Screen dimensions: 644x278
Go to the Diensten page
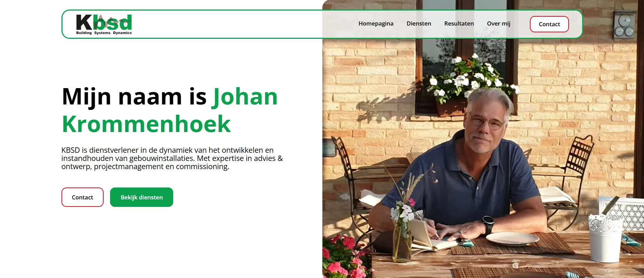tap(419, 23)
